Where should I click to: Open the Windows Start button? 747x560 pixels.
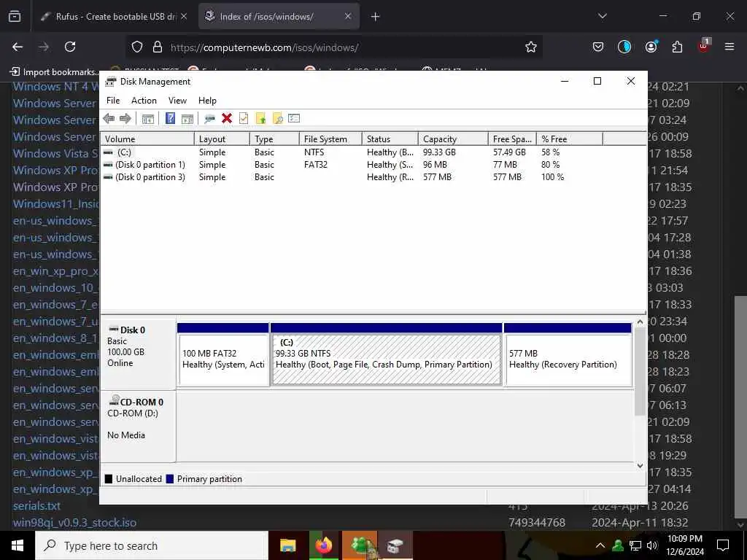18,545
